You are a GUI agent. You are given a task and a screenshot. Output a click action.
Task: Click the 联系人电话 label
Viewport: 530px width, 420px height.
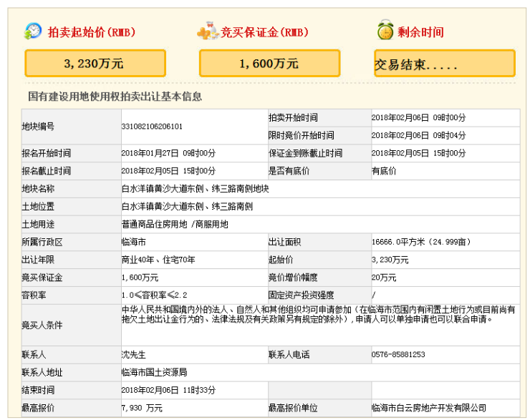tap(289, 355)
